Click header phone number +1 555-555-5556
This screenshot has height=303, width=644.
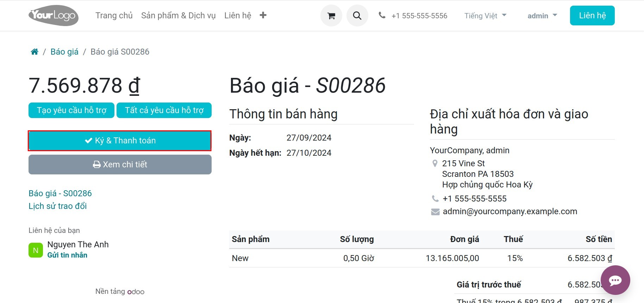[419, 16]
